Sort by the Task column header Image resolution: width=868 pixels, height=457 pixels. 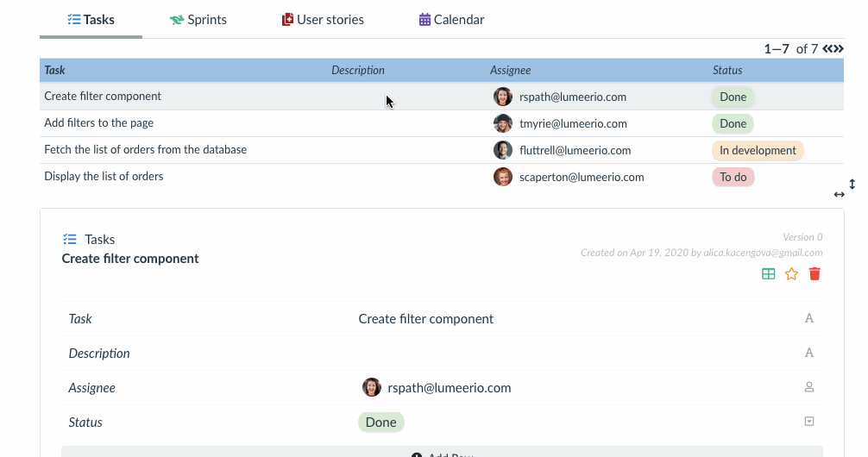[x=55, y=70]
